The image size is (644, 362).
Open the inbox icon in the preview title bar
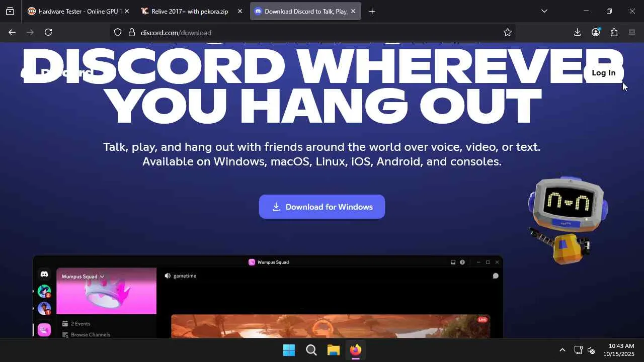pyautogui.click(x=453, y=262)
